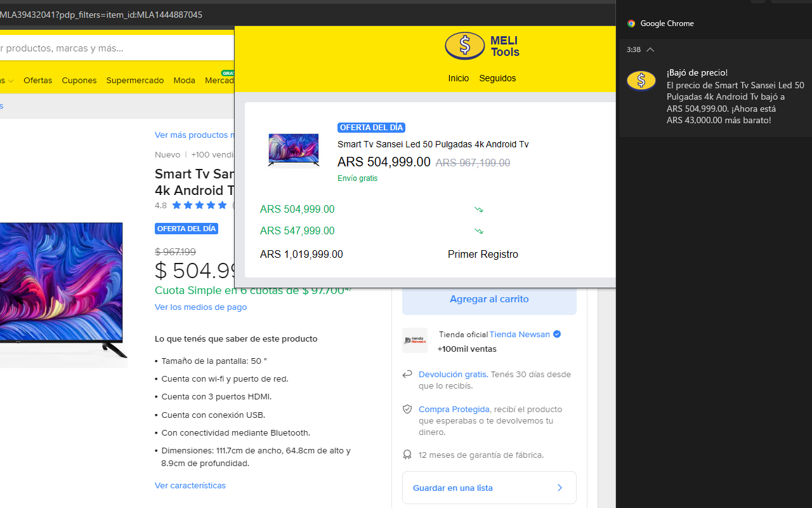Screen dimensions: 812x508
Task: Click the warranty medal icon beside 12 meses
Action: tap(407, 455)
